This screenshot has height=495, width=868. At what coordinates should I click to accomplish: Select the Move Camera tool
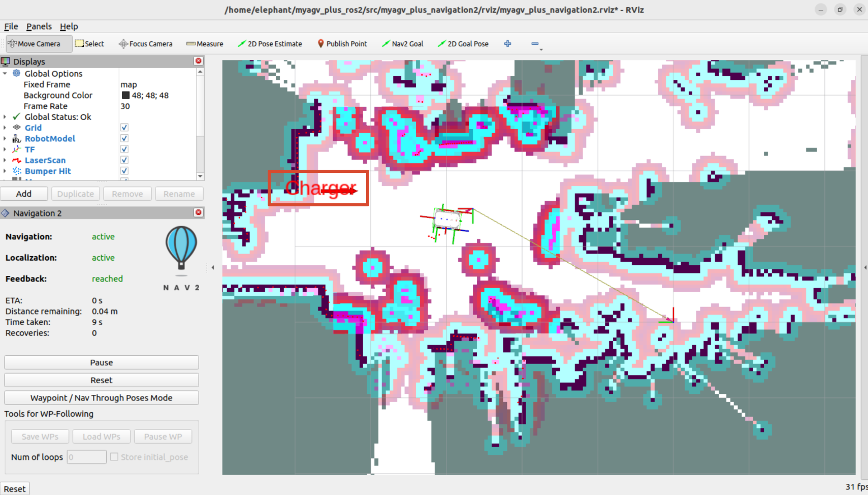click(39, 44)
